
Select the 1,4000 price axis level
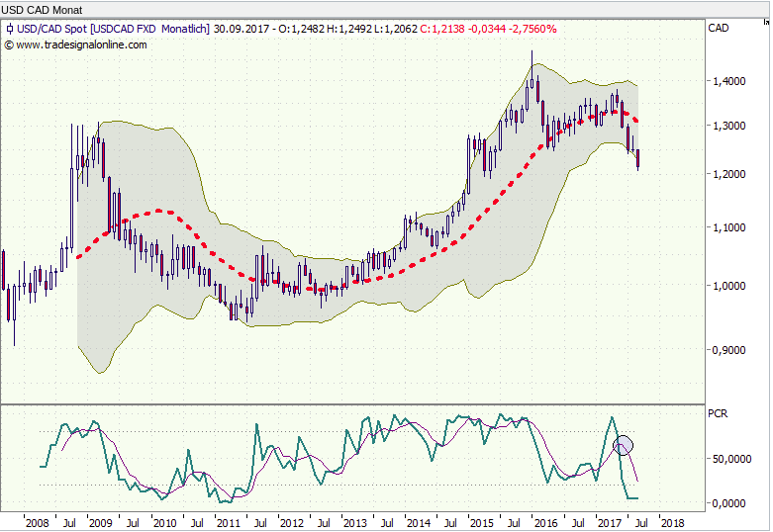click(728, 82)
